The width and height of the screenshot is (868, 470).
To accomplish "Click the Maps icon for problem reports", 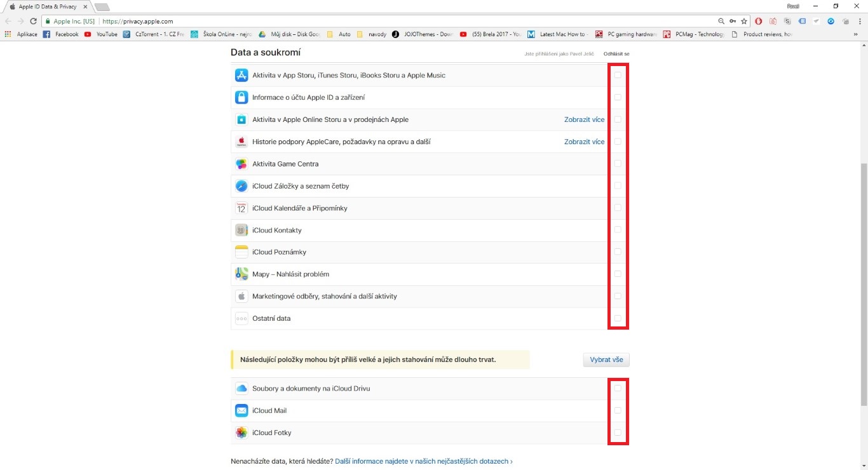I will pos(241,274).
